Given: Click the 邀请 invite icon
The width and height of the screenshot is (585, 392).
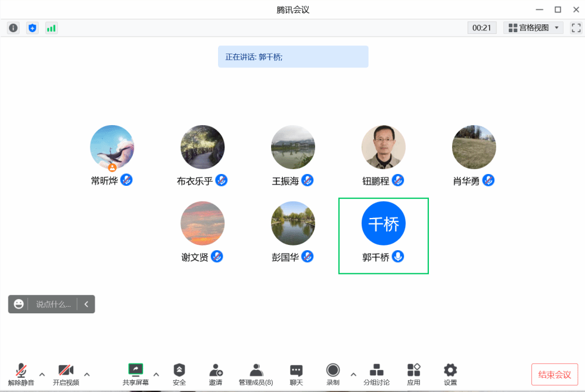Looking at the screenshot, I should 216,374.
